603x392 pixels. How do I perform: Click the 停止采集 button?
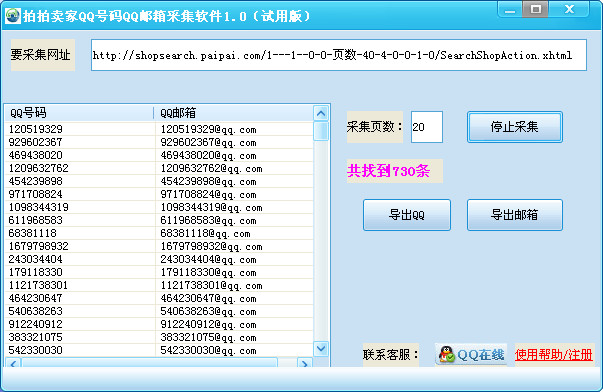pyautogui.click(x=515, y=127)
